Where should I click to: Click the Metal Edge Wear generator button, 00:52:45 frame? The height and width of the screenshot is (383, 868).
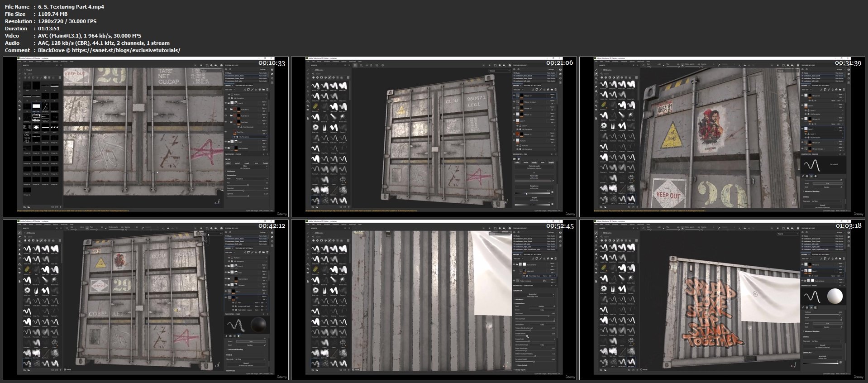pyautogui.click(x=534, y=295)
